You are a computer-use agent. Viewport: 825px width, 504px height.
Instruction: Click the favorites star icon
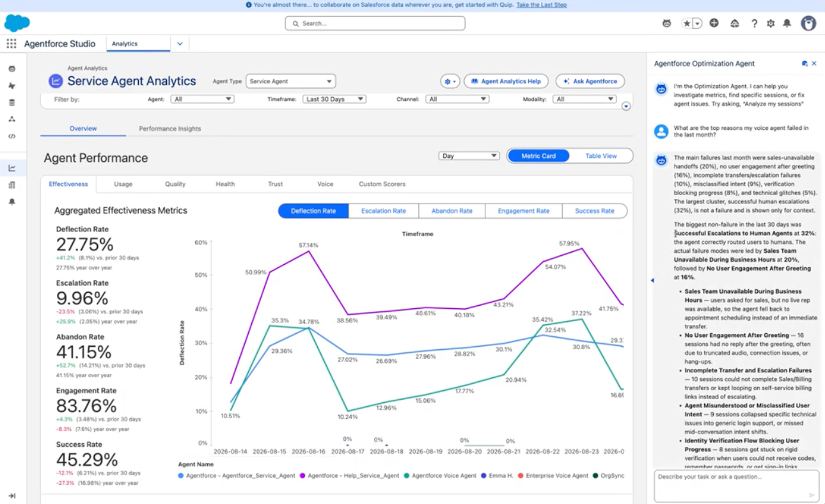pyautogui.click(x=687, y=23)
